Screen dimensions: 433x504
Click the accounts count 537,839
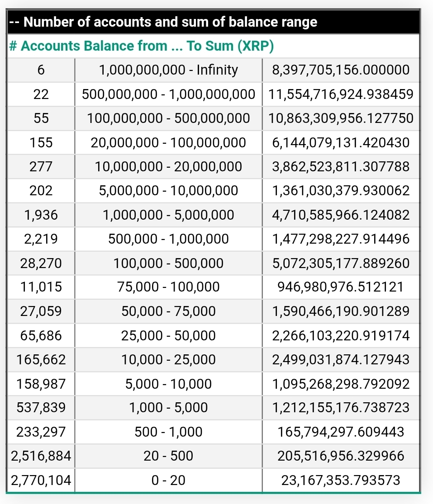(41, 408)
